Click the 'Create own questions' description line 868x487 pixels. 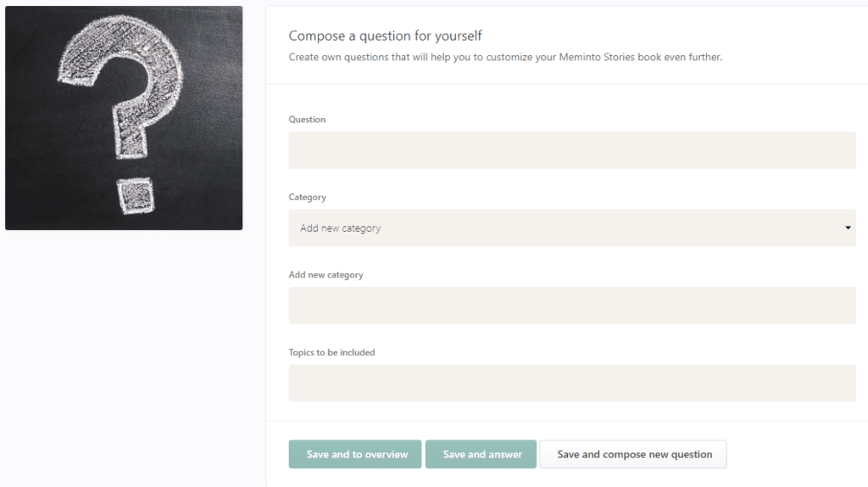click(x=505, y=57)
